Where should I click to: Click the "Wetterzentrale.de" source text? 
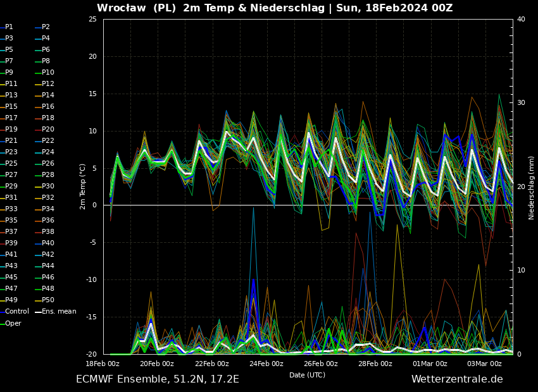coord(457,379)
